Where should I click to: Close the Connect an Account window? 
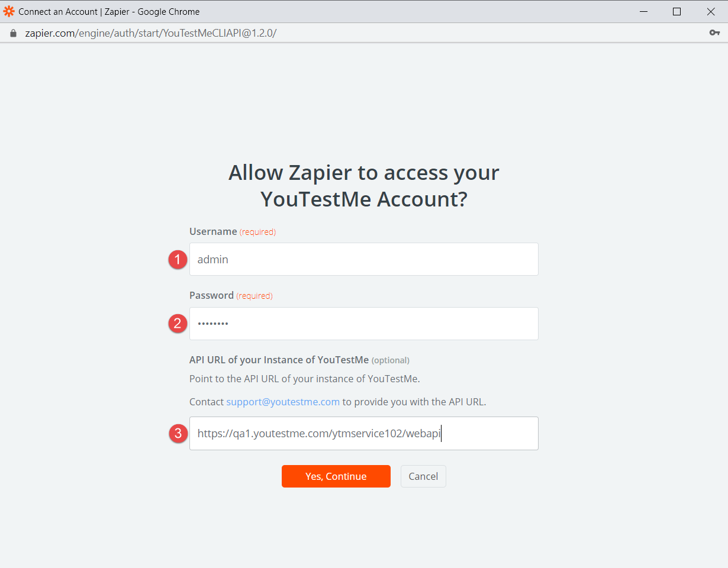pos(711,11)
